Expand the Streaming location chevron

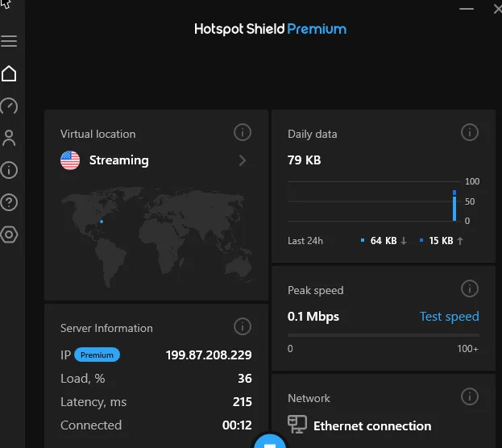coord(243,160)
